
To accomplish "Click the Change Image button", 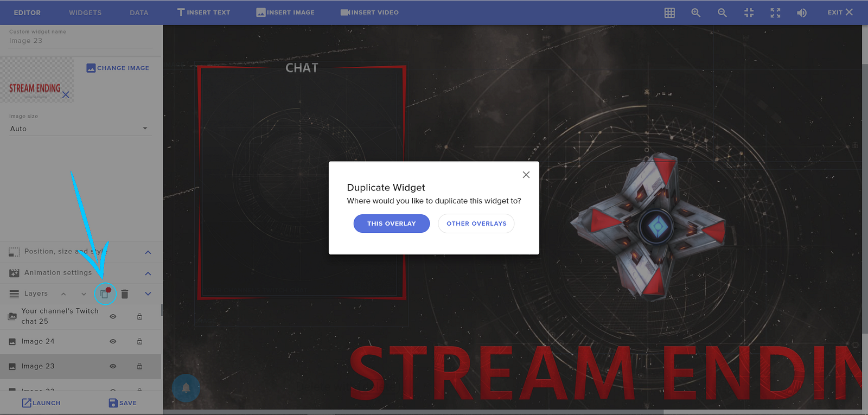I will tap(118, 68).
